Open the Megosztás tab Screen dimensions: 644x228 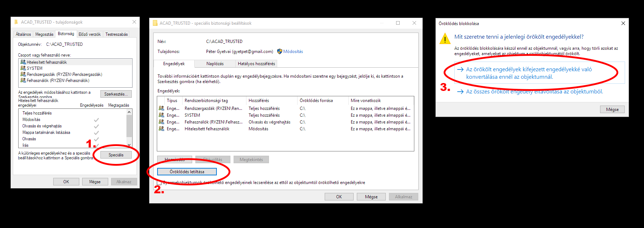tap(44, 34)
